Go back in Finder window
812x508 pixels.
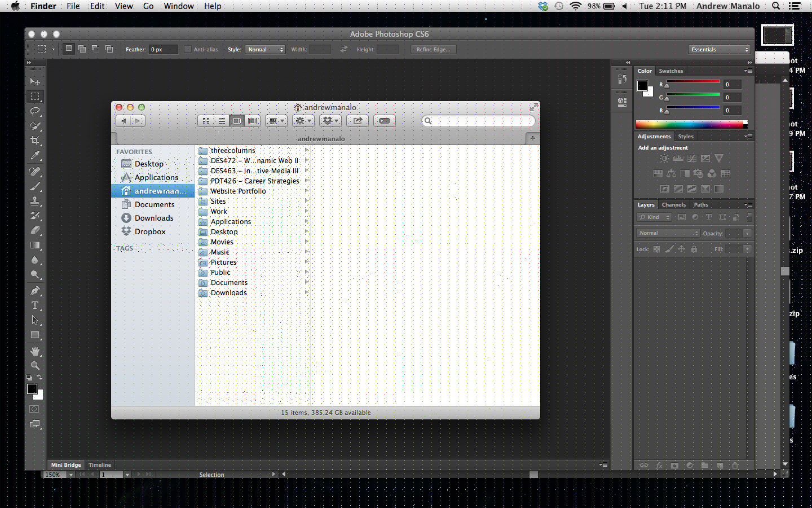tap(123, 121)
